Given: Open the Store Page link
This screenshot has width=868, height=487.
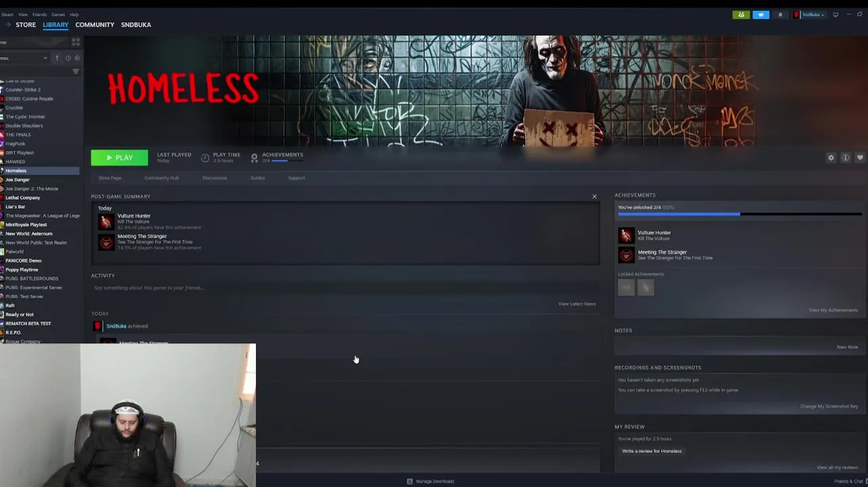Looking at the screenshot, I should coord(110,178).
